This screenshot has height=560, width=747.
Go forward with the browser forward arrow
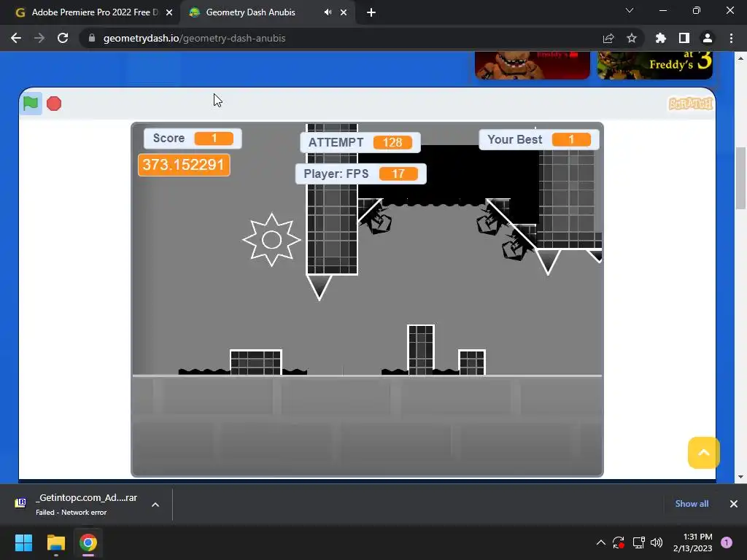point(39,38)
